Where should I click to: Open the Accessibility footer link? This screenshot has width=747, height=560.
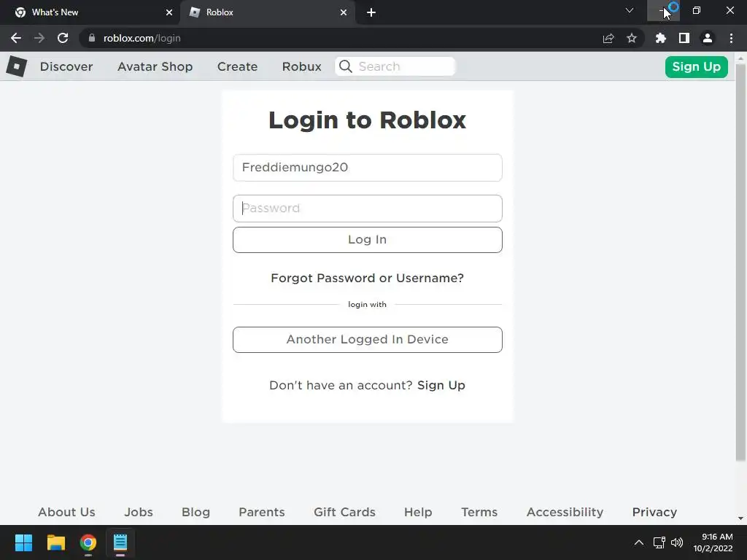click(565, 512)
